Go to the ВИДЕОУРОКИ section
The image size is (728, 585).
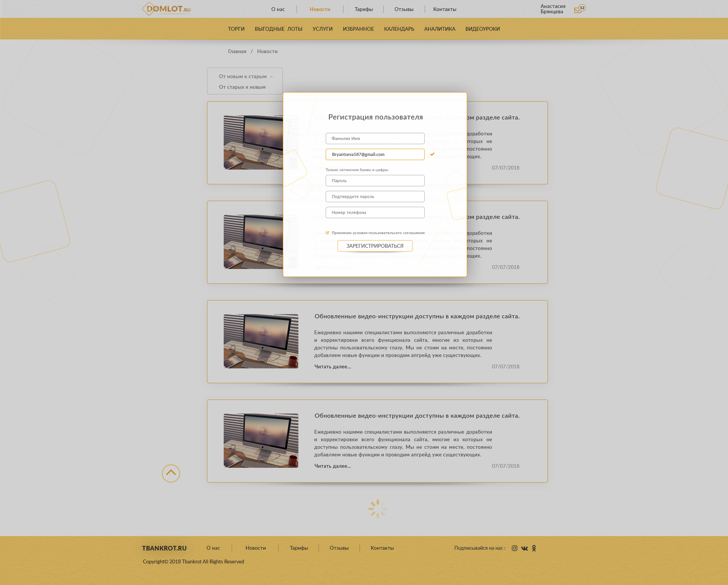483,29
